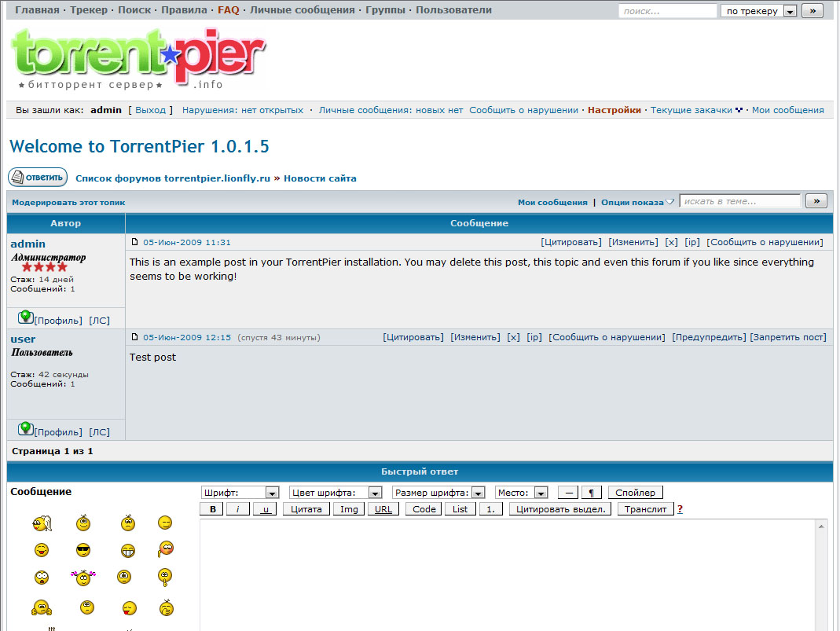Insert the angel smiley with wings
Image resolution: width=840 pixels, height=631 pixels.
coord(42,523)
